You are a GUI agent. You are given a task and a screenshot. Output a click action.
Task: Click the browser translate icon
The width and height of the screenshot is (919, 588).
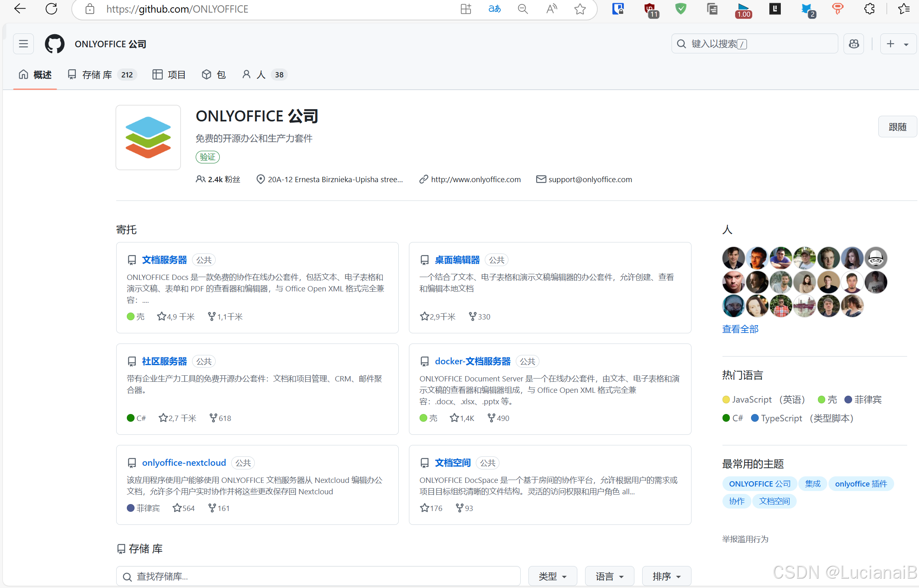click(x=495, y=9)
